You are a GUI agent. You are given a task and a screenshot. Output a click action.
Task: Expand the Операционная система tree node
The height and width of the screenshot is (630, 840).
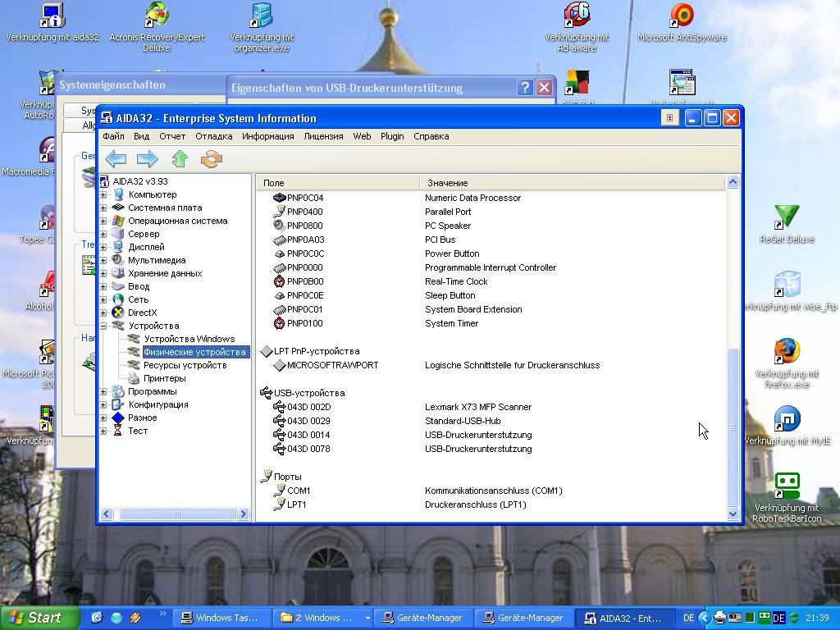(x=103, y=221)
